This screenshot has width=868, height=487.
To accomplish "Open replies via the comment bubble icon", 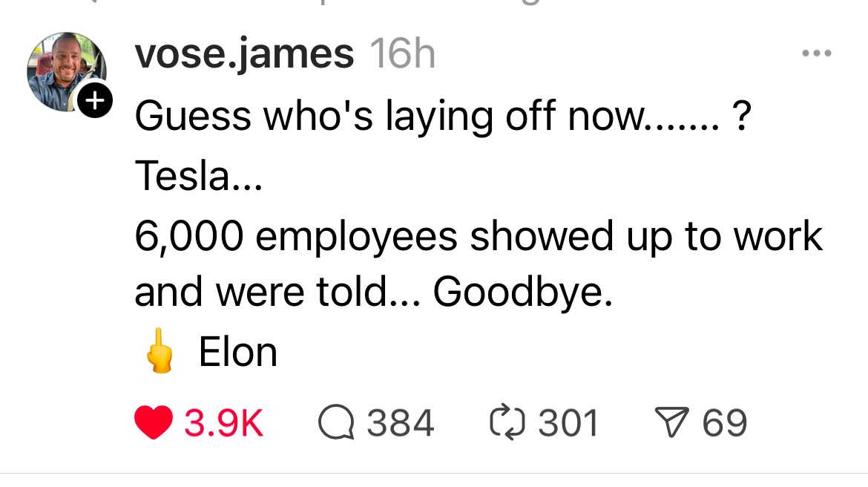I will coord(337,423).
